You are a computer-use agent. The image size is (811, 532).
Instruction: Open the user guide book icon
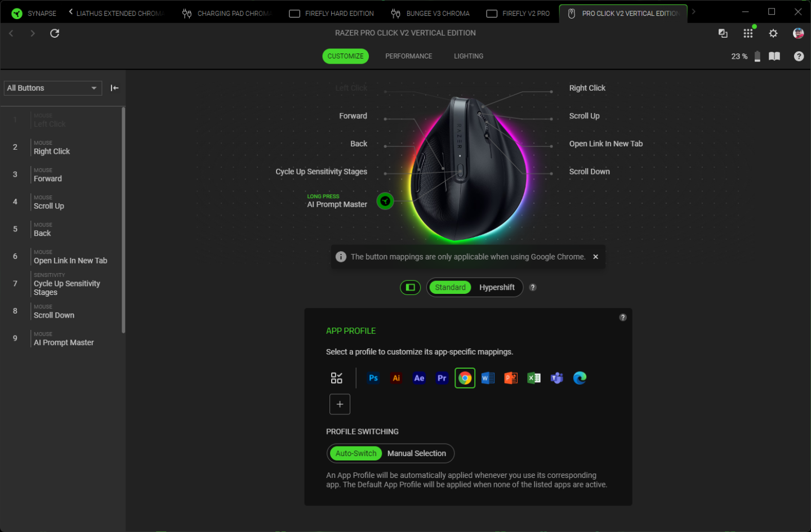pos(774,56)
